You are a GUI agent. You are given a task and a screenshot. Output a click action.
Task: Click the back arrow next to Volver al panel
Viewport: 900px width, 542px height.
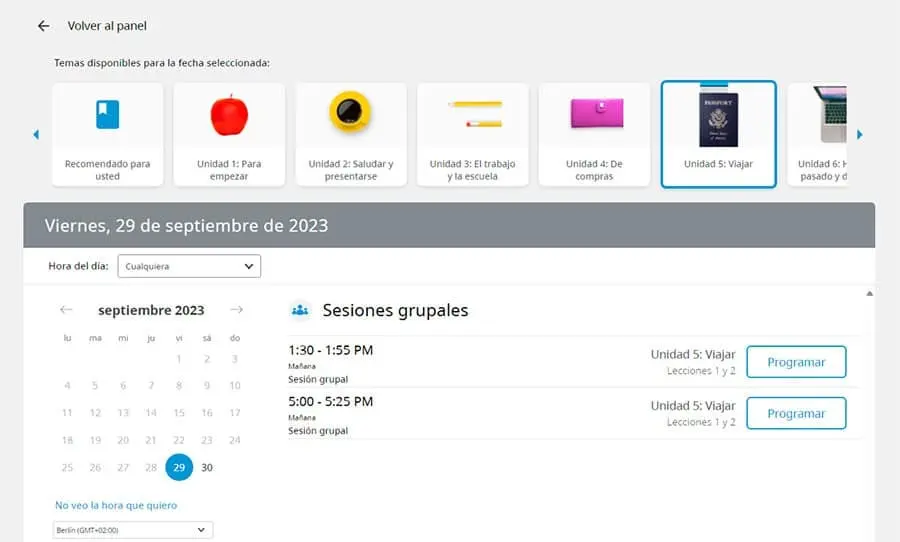[44, 26]
